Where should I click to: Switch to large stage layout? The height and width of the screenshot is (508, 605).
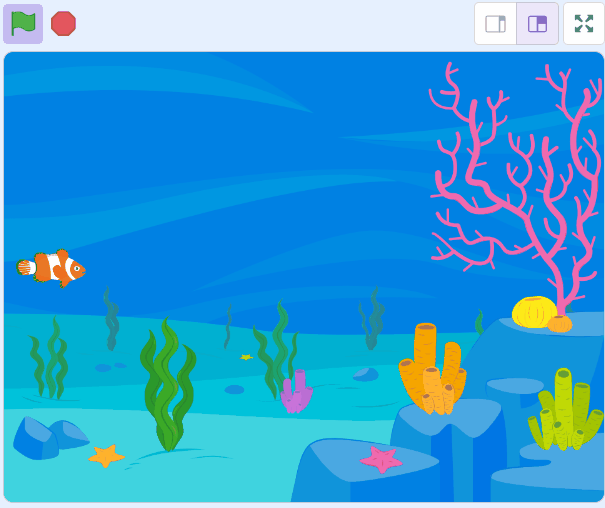click(x=537, y=23)
